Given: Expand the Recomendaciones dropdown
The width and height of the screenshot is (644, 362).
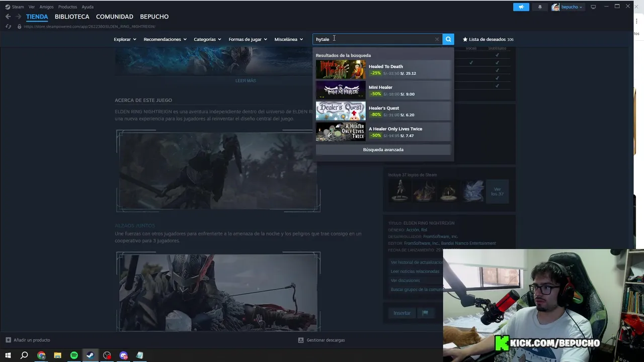Looking at the screenshot, I should [165, 39].
